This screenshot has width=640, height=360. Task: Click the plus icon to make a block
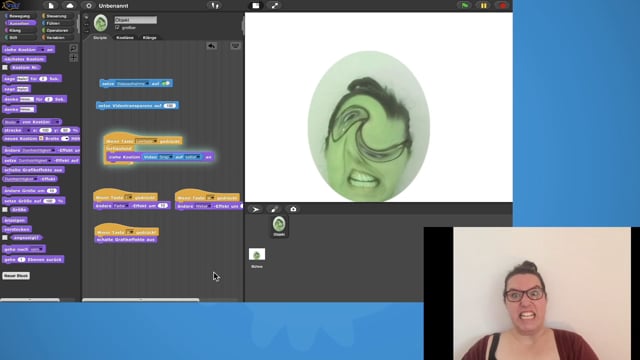point(73,58)
